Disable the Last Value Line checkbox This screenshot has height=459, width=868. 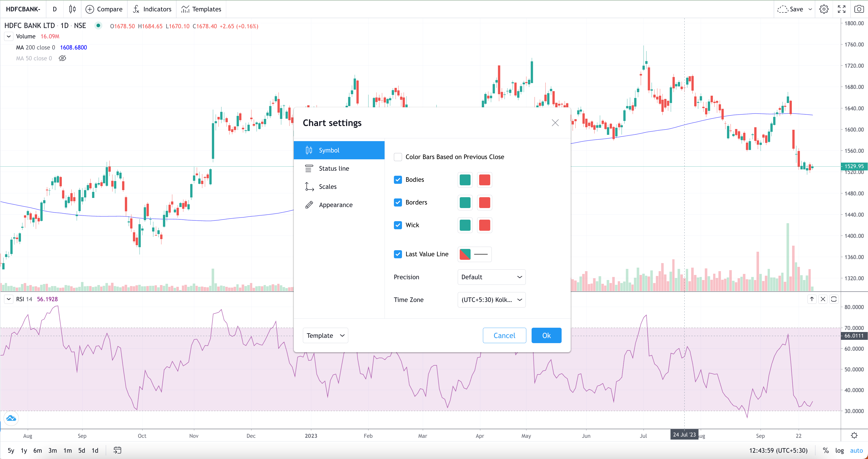[x=398, y=254]
